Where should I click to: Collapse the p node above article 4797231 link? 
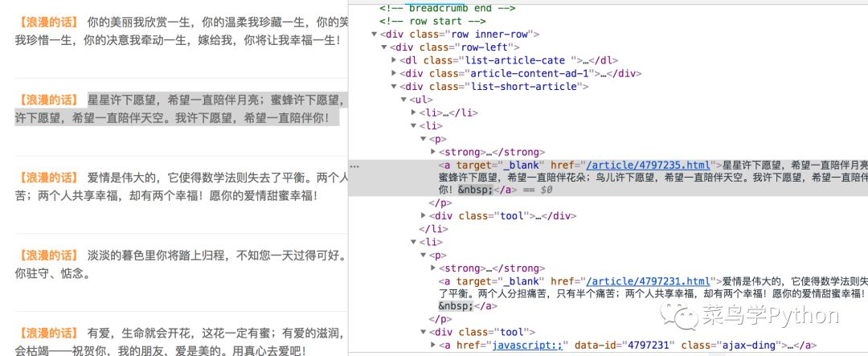click(x=424, y=256)
